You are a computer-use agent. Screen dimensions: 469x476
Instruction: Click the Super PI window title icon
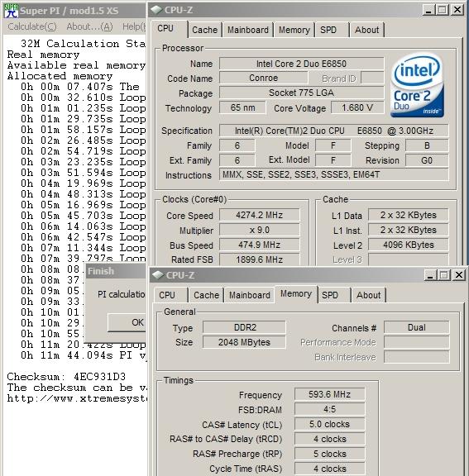pyautogui.click(x=11, y=11)
